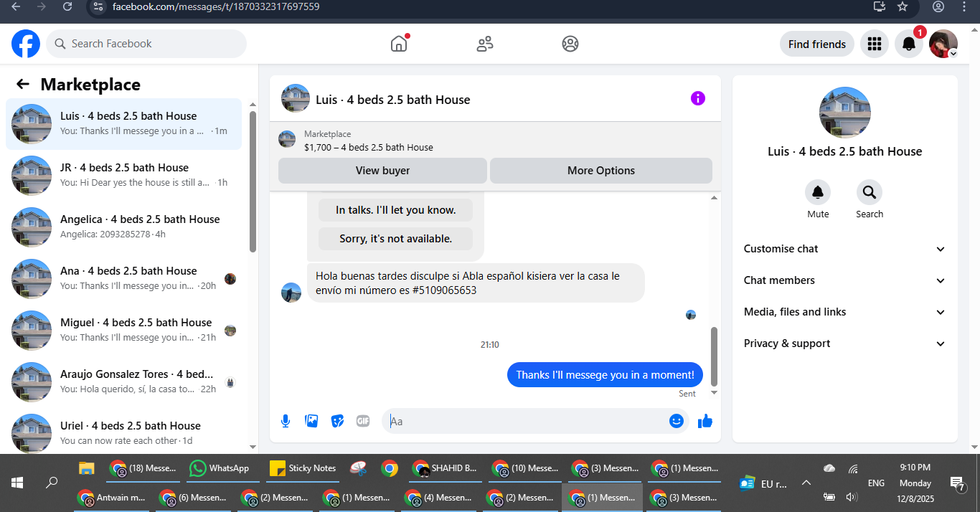This screenshot has height=512, width=980.
Task: Switch to the Antwain m... taskbar window
Action: click(x=112, y=497)
